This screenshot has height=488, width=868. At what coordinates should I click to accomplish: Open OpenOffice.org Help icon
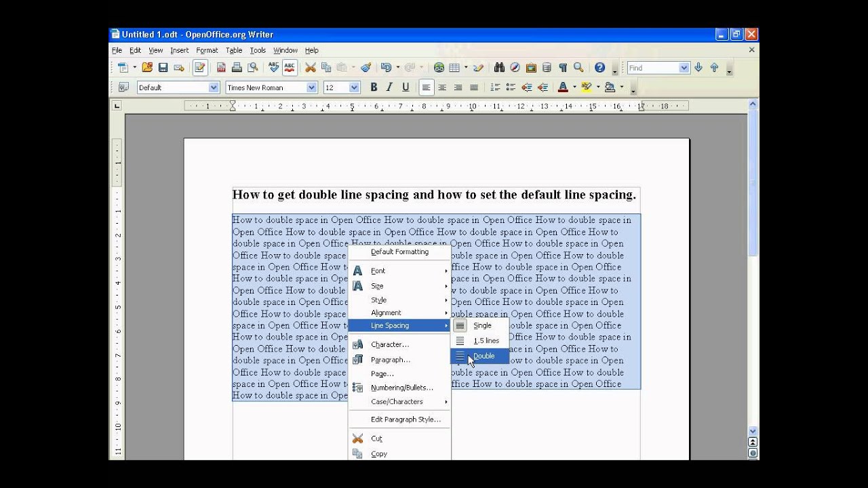tap(599, 68)
